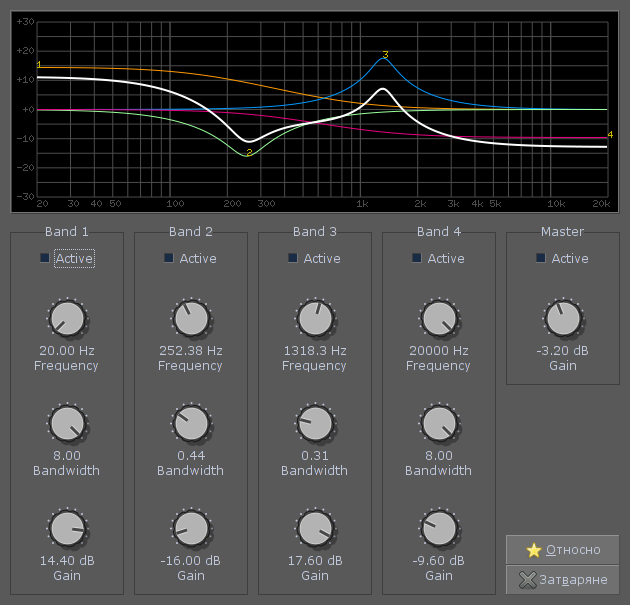Viewport: 630px width, 605px height.
Task: Click band point 4 marker on graph
Action: click(x=609, y=135)
